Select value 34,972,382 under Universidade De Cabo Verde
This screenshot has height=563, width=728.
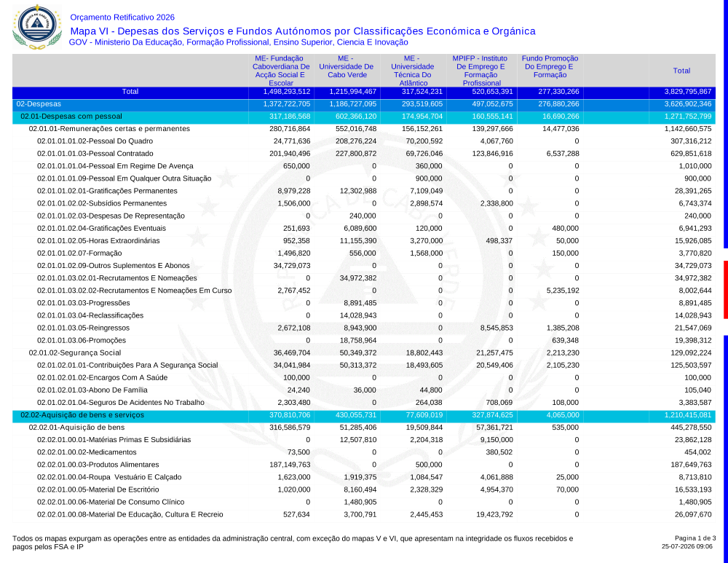(358, 278)
